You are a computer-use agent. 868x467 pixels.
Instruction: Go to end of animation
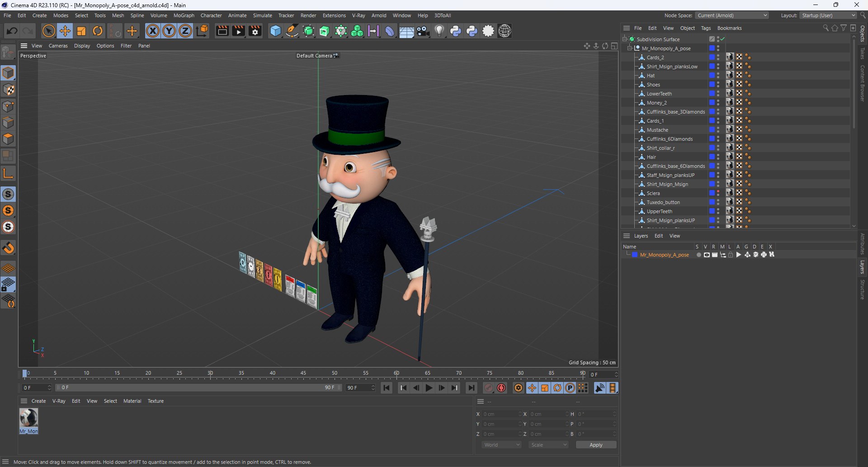[x=471, y=388]
